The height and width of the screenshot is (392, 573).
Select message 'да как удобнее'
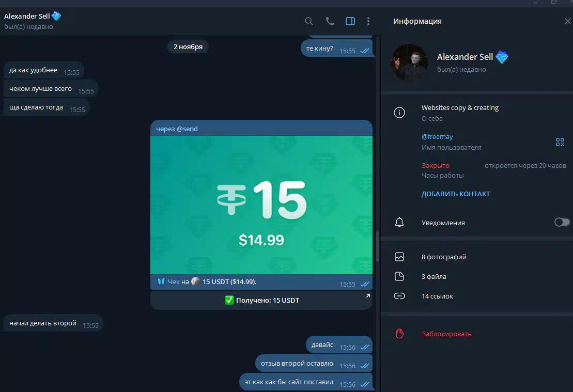click(43, 70)
